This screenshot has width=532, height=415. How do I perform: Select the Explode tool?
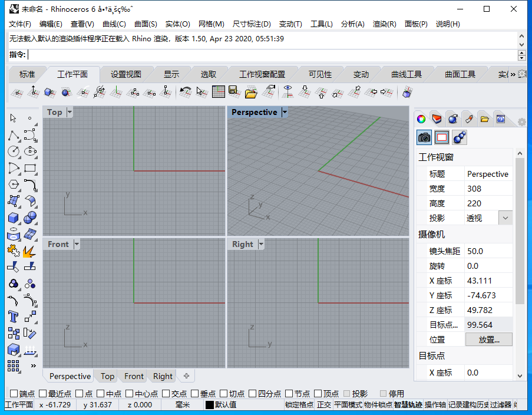click(x=29, y=251)
